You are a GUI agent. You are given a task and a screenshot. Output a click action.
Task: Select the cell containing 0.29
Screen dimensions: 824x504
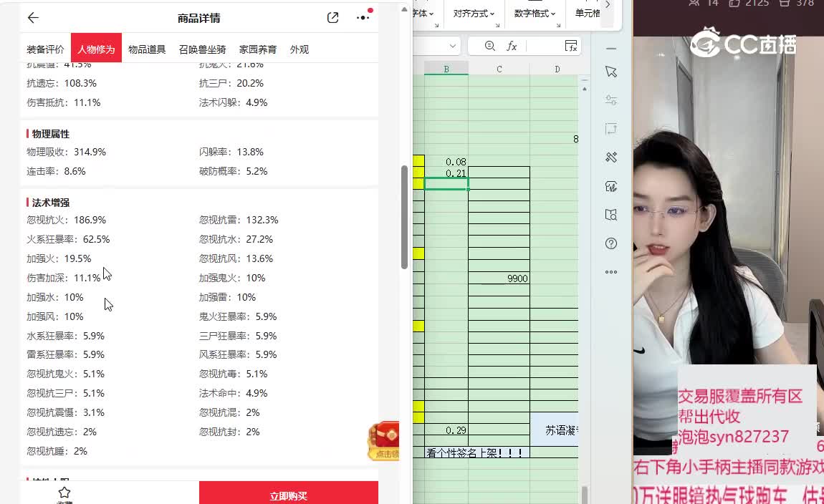[446, 430]
